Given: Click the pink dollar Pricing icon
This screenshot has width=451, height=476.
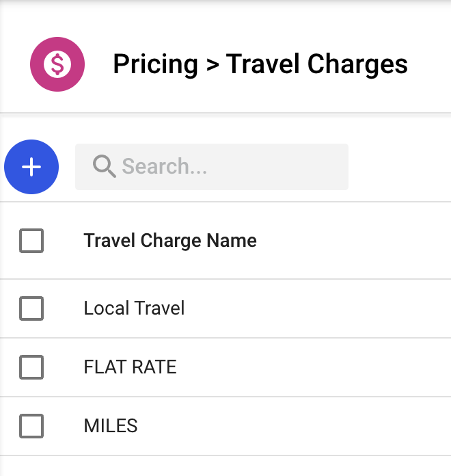Looking at the screenshot, I should pyautogui.click(x=57, y=64).
